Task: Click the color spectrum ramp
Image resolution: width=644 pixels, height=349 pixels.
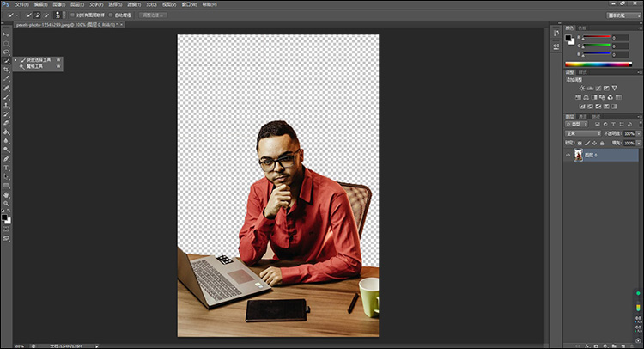Action: click(x=598, y=64)
